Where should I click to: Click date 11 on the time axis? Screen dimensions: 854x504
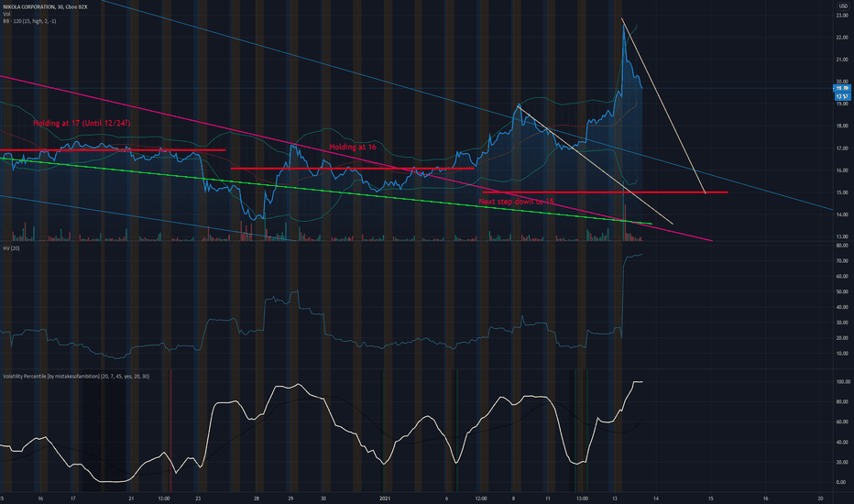click(x=548, y=499)
